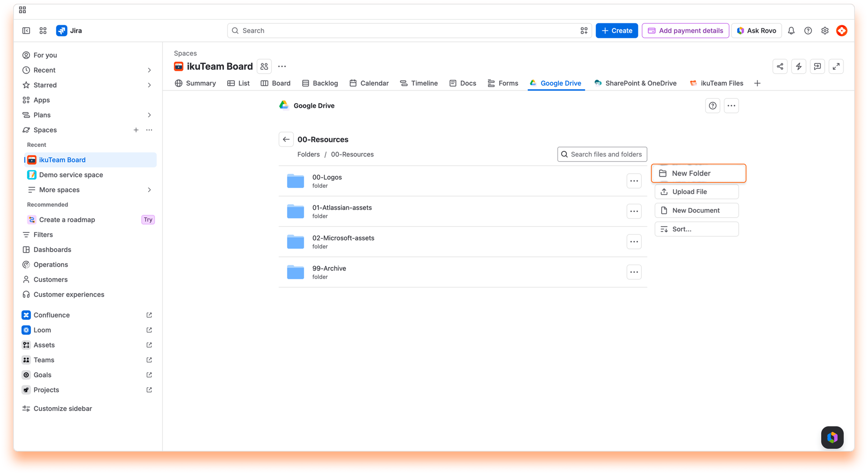868x474 pixels.
Task: Add a new tab with plus icon
Action: (758, 83)
